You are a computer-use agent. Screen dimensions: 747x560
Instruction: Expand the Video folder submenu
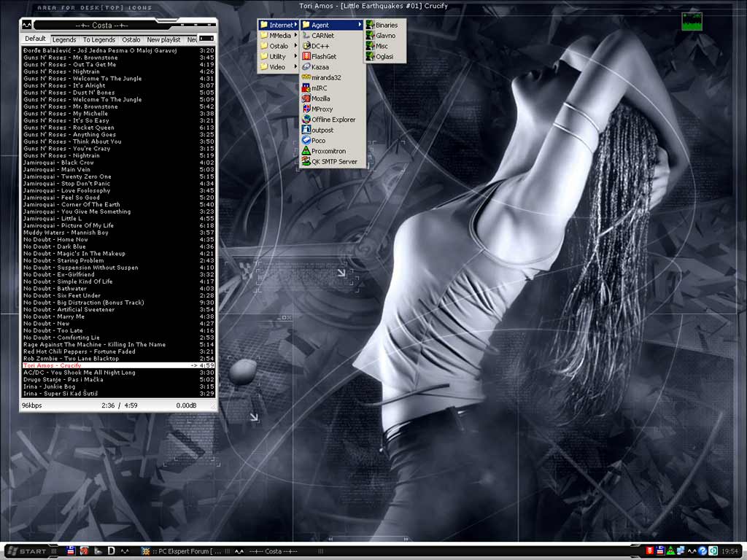pyautogui.click(x=276, y=67)
